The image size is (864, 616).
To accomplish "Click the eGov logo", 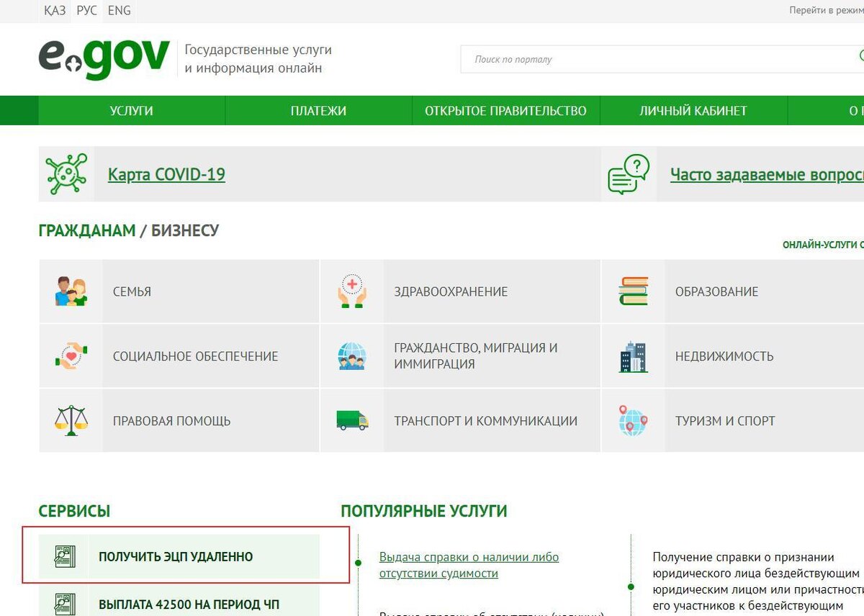I will [104, 60].
